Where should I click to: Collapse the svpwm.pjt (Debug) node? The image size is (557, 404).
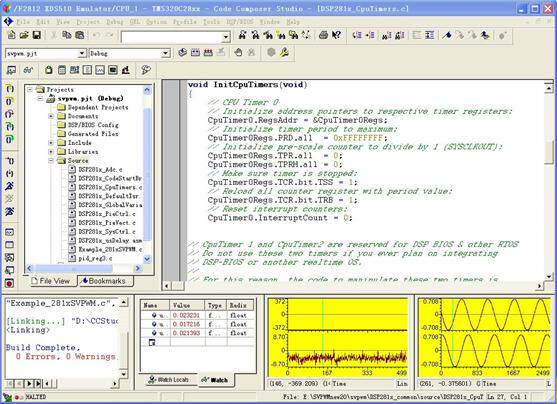40,98
